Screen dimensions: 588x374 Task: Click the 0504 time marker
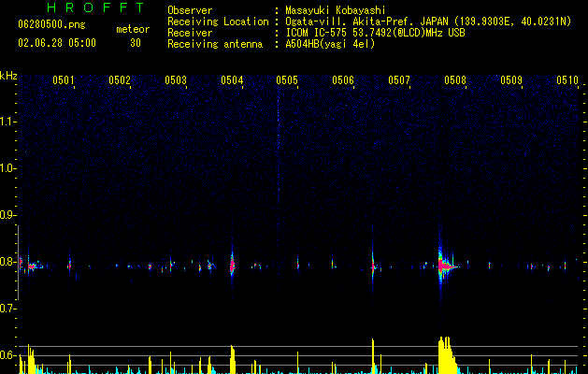click(x=232, y=80)
